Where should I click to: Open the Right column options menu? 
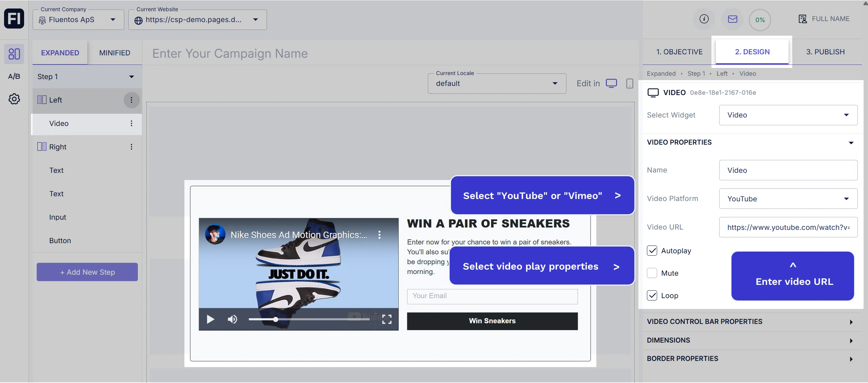tap(131, 147)
